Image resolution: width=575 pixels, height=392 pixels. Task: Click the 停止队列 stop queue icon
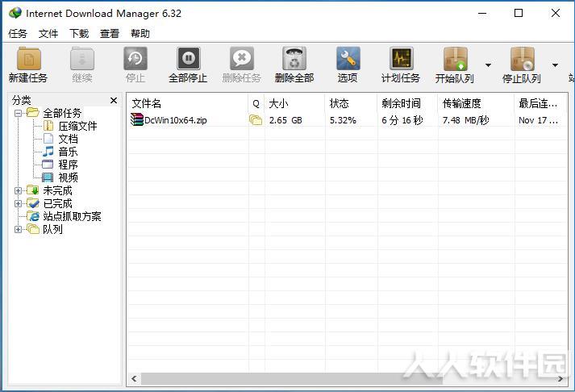[x=523, y=58]
